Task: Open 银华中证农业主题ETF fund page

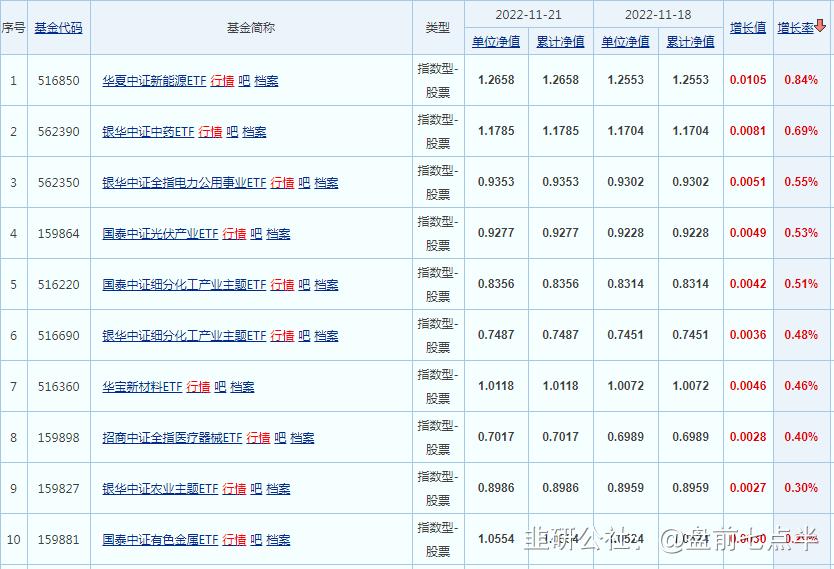Action: (160, 489)
